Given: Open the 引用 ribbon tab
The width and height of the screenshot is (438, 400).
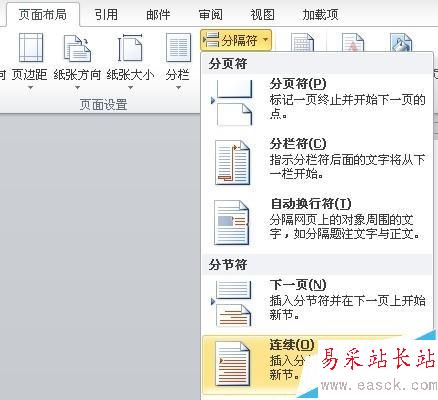Looking at the screenshot, I should point(106,15).
